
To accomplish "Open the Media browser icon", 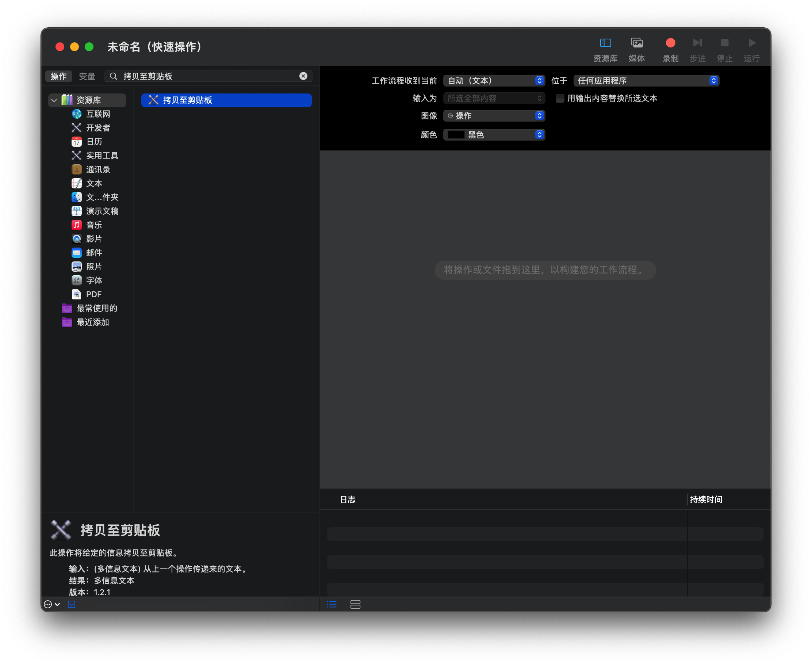I will coord(636,43).
